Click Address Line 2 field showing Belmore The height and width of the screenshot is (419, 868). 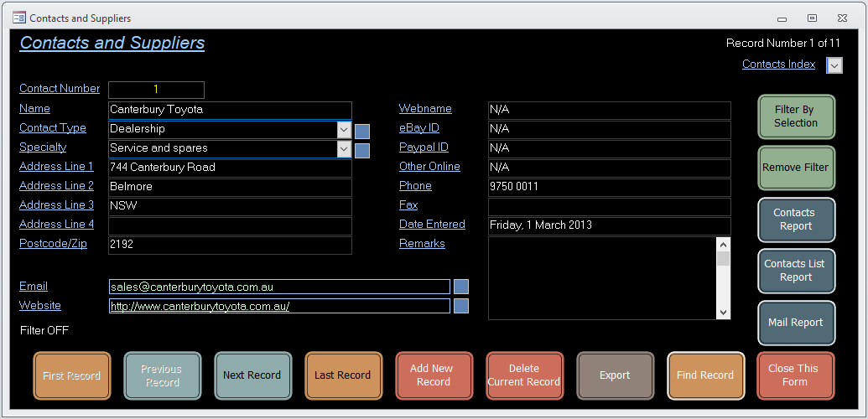[231, 188]
